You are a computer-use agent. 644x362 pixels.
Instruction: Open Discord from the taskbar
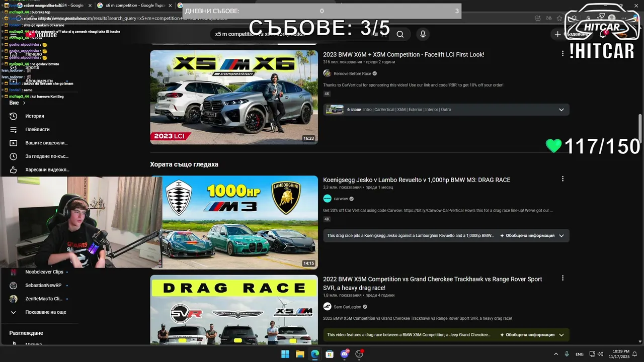click(345, 354)
